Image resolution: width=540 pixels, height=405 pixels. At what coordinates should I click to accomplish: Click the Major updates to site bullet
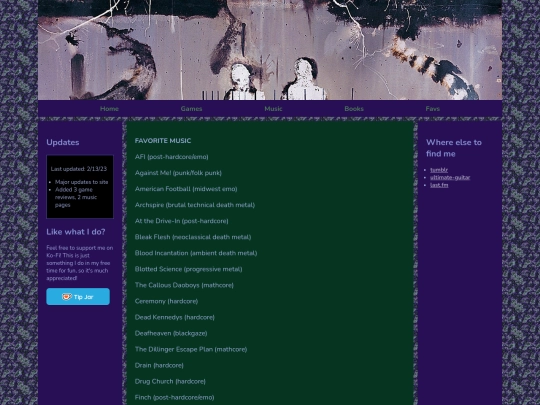pos(82,182)
